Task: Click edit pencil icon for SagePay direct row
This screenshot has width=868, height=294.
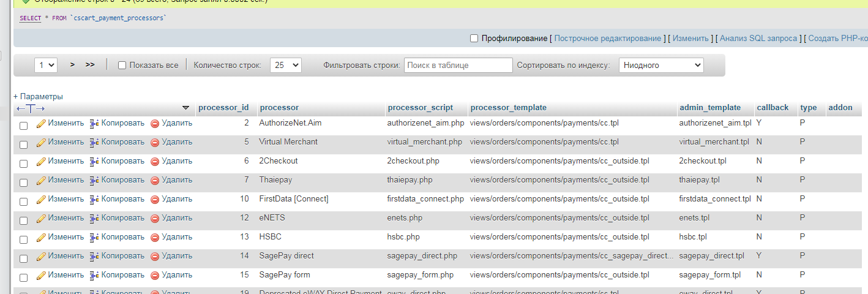Action: click(x=41, y=256)
